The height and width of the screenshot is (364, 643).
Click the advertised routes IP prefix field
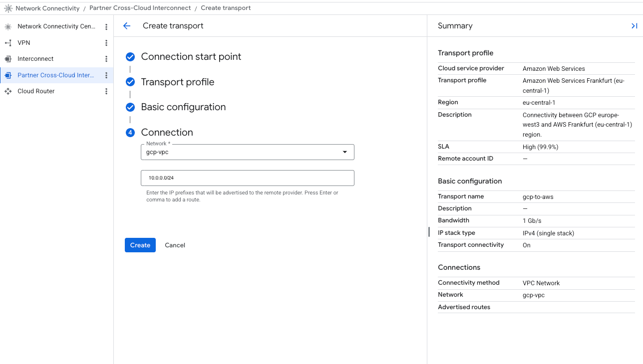247,178
